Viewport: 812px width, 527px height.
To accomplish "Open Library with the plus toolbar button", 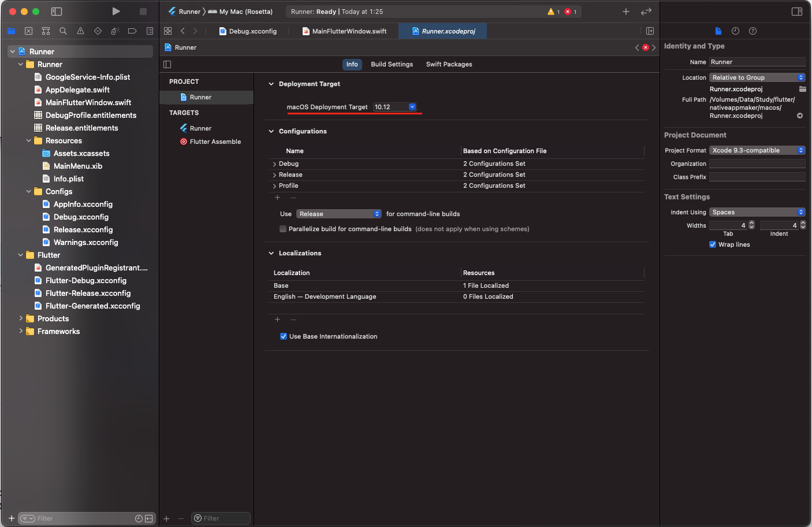I will [x=626, y=12].
